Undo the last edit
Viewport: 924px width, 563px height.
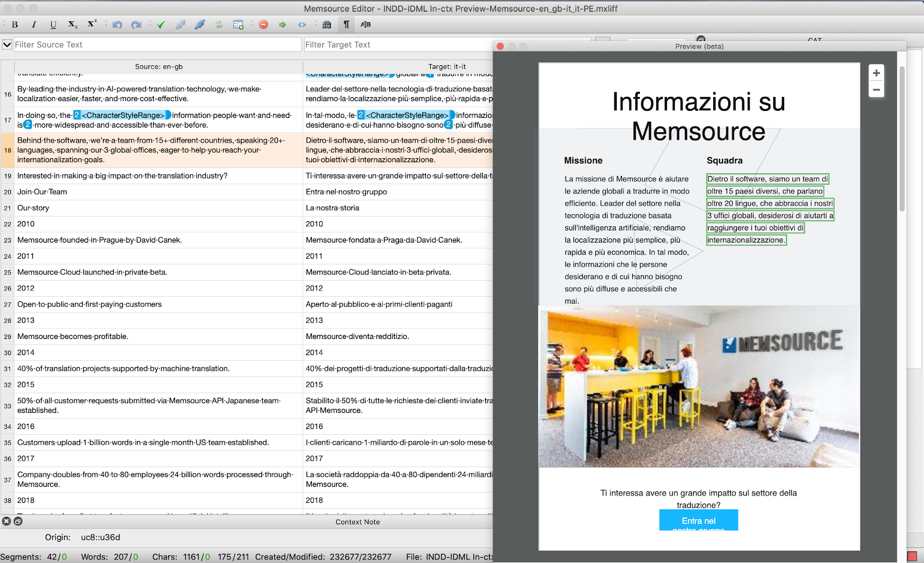(117, 25)
